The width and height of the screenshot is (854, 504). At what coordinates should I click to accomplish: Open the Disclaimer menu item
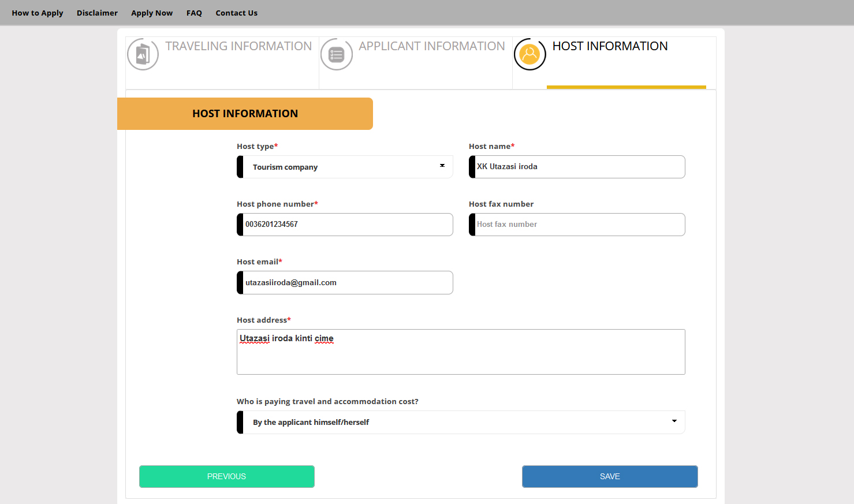97,13
